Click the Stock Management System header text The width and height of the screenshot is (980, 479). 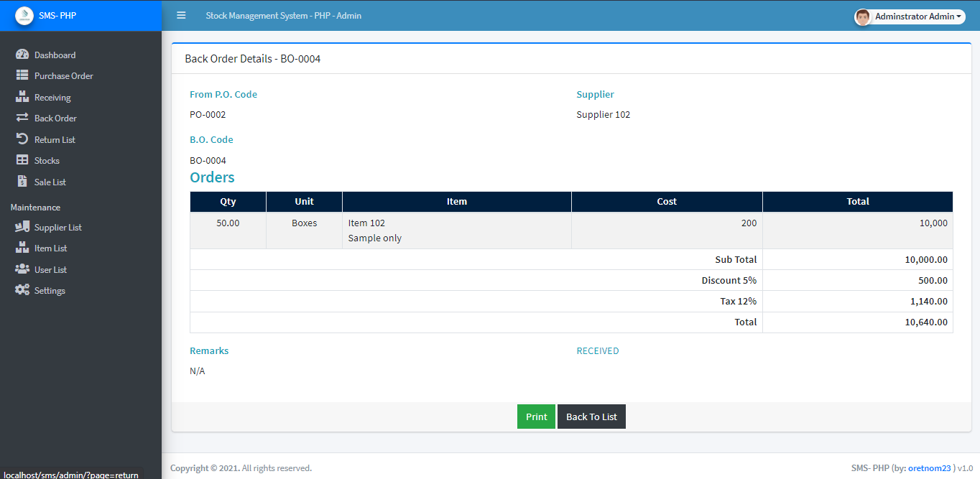283,15
